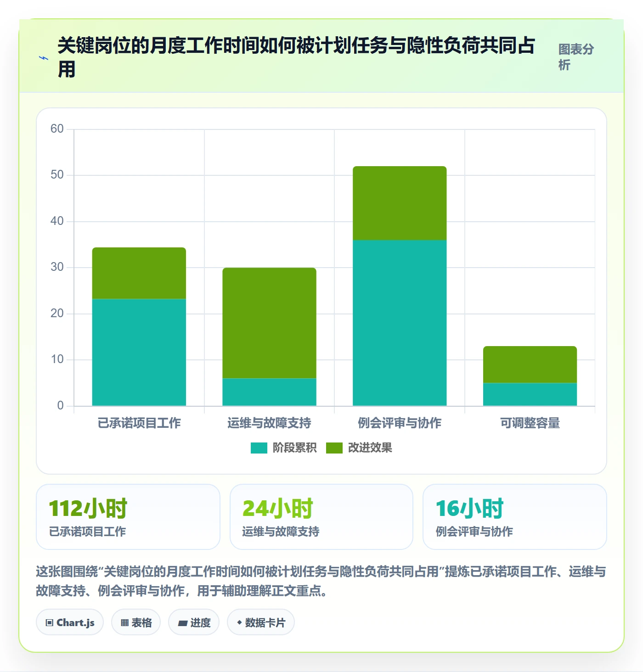Click the 改进效果 legend label text
Image resolution: width=643 pixels, height=672 pixels.
click(x=370, y=448)
